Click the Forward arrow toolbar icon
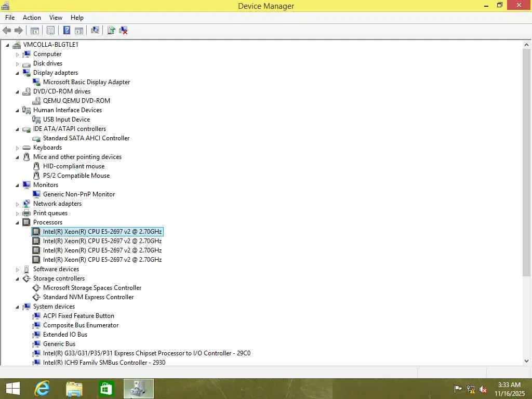The width and height of the screenshot is (532, 399). click(x=19, y=31)
